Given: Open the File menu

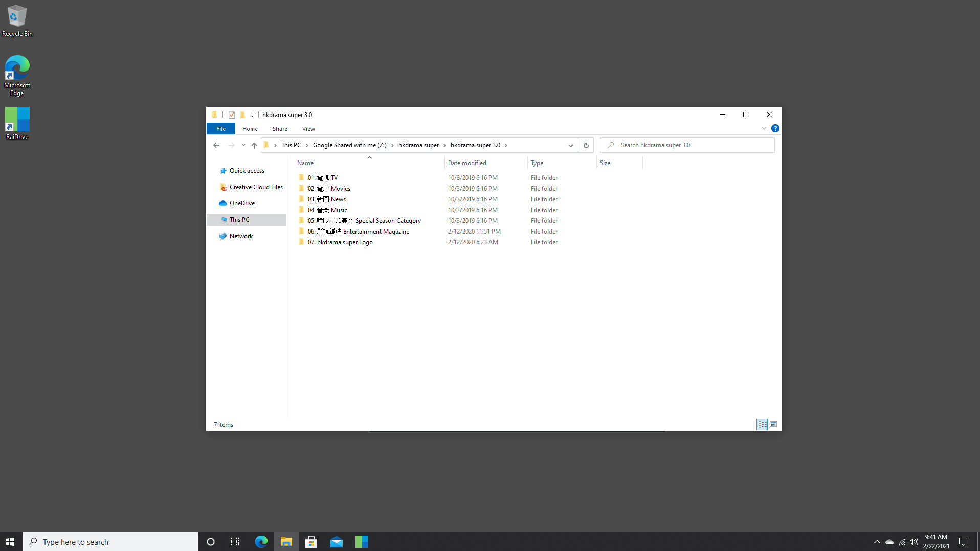Looking at the screenshot, I should 220,128.
